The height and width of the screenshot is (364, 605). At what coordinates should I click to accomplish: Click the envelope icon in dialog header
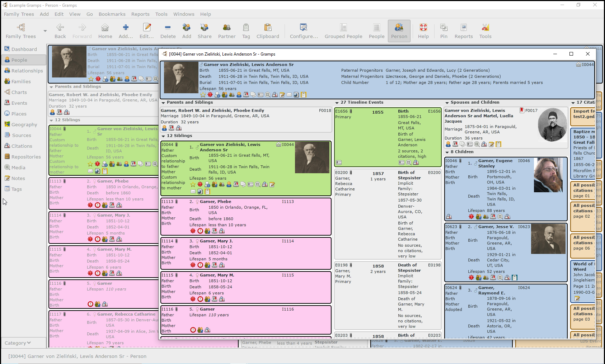point(289,95)
